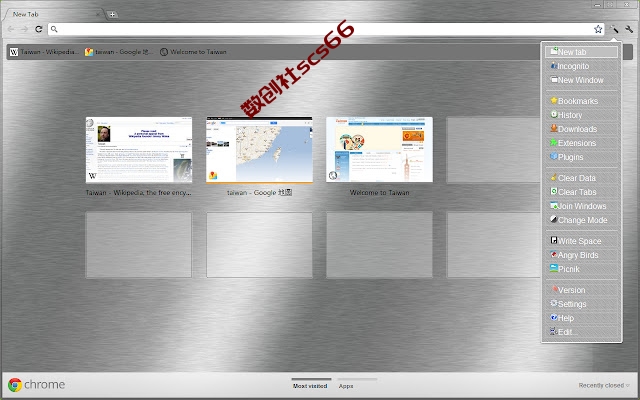The width and height of the screenshot is (640, 400).
Task: Switch to Apps section
Action: pyautogui.click(x=346, y=384)
